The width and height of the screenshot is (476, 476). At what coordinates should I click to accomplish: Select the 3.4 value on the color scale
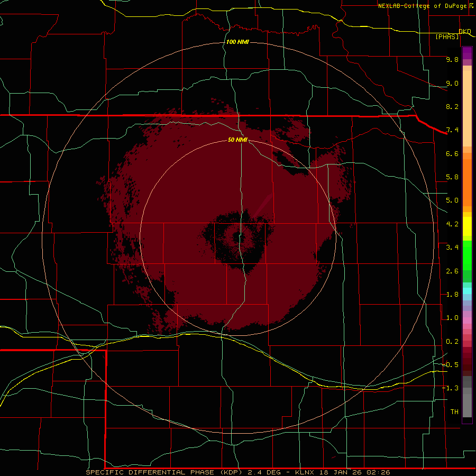click(452, 248)
